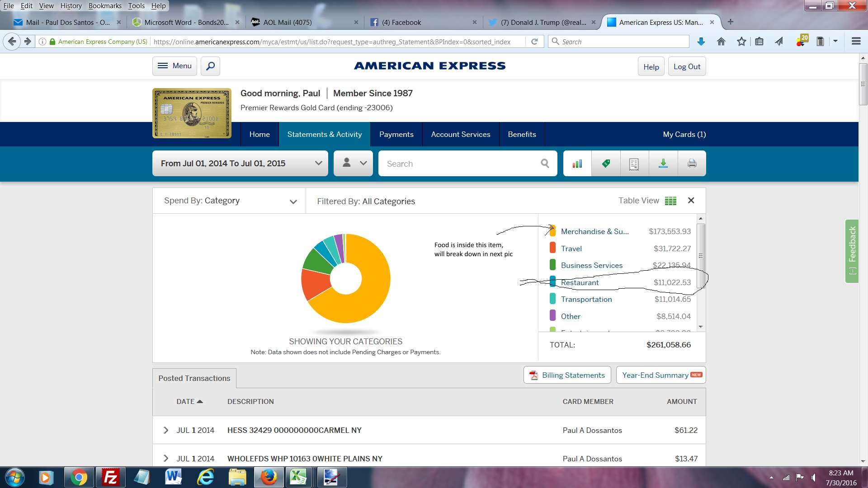Viewport: 868px width, 488px height.
Task: Click the magnifier inside transaction search box
Action: (545, 164)
